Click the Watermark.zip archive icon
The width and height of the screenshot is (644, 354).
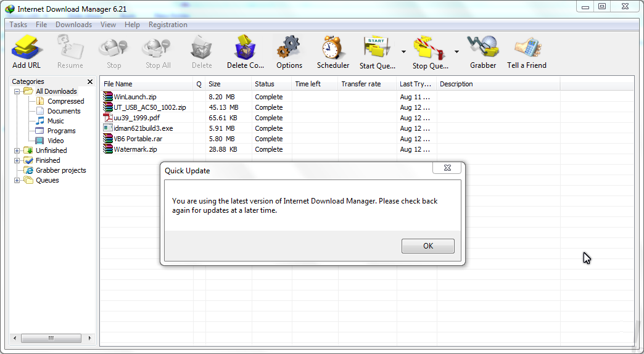coord(108,149)
